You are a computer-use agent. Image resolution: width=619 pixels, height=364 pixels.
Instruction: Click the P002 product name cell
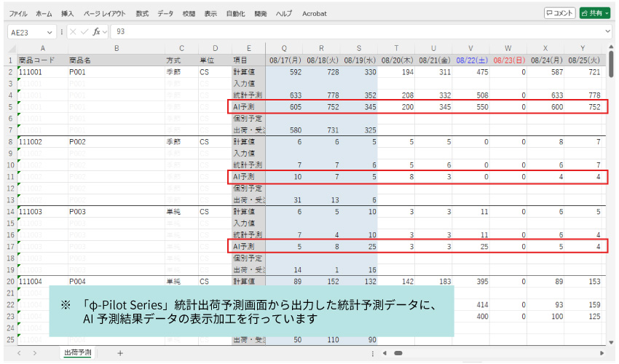pos(117,142)
